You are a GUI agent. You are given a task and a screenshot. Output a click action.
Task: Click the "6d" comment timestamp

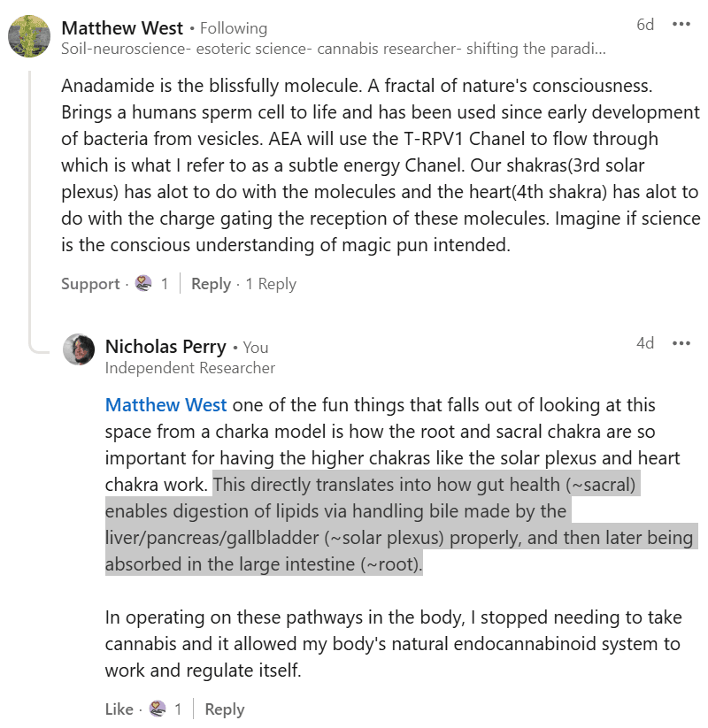point(645,24)
